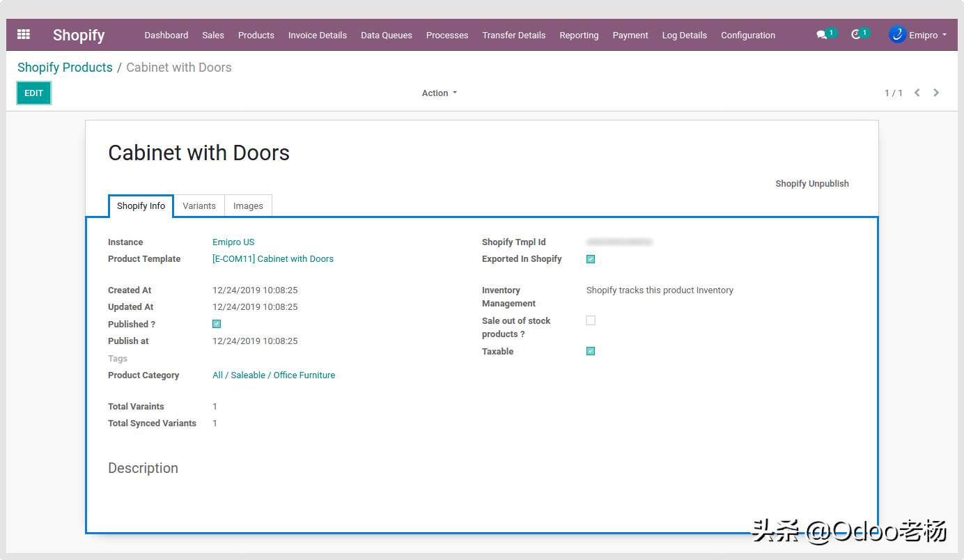The image size is (964, 560).
Task: Switch to the Shopify Info tab
Action: pyautogui.click(x=141, y=206)
